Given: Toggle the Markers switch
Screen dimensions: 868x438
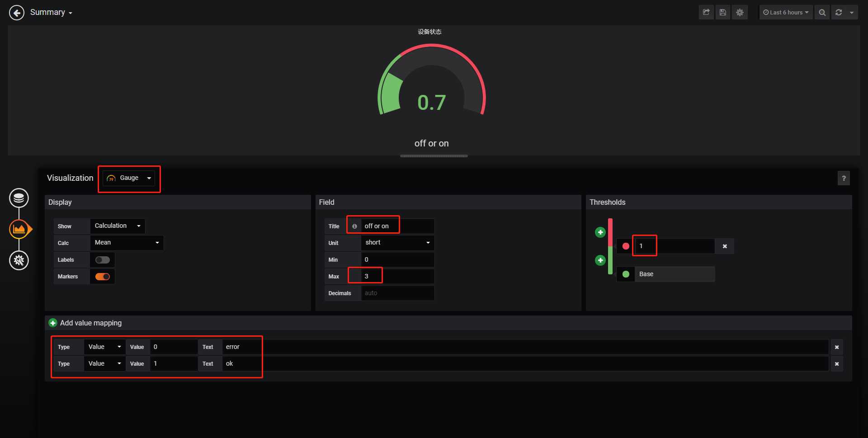Looking at the screenshot, I should pyautogui.click(x=103, y=277).
